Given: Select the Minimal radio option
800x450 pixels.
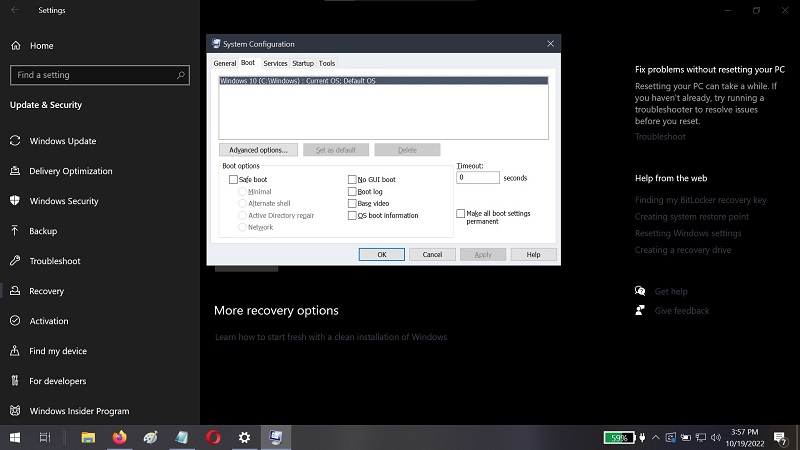Looking at the screenshot, I should [242, 192].
